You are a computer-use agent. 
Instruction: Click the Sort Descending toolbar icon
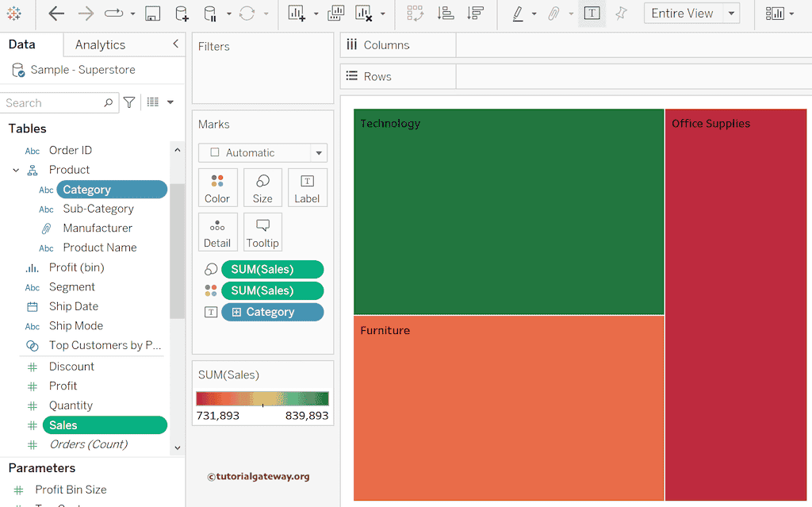coord(475,13)
